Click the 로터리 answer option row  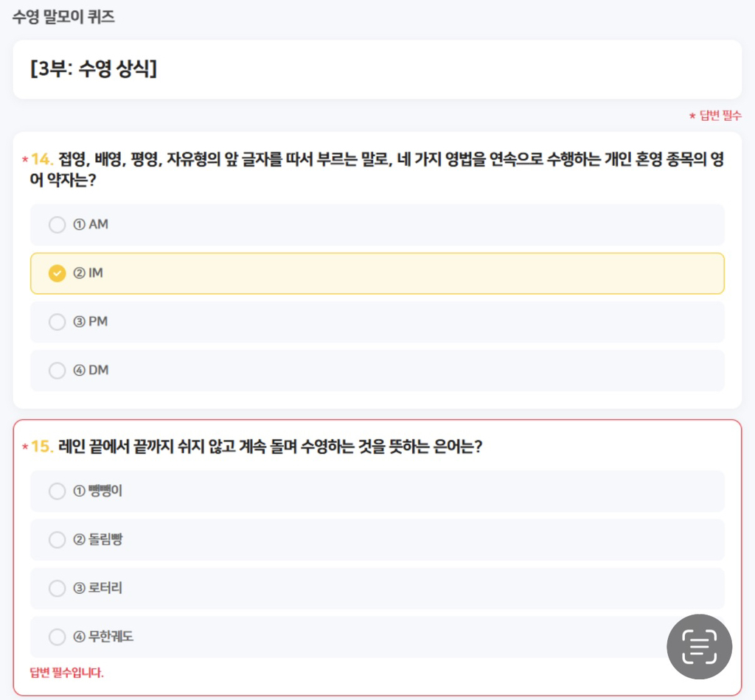(377, 589)
